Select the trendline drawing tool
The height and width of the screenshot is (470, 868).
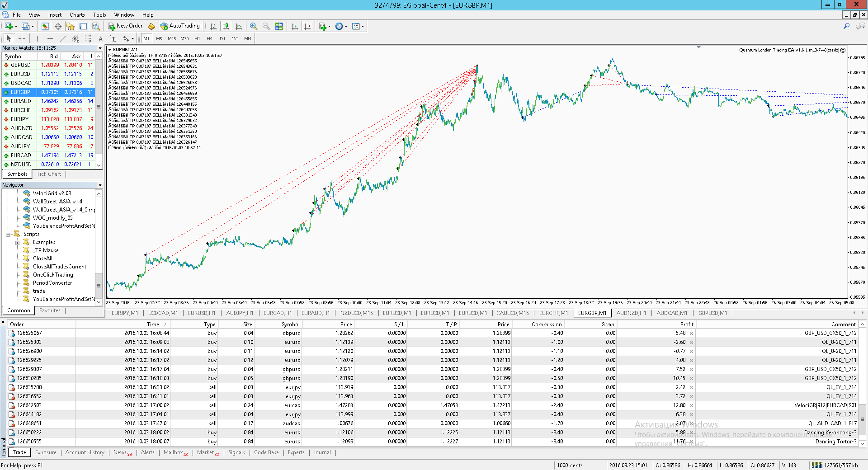[62, 39]
